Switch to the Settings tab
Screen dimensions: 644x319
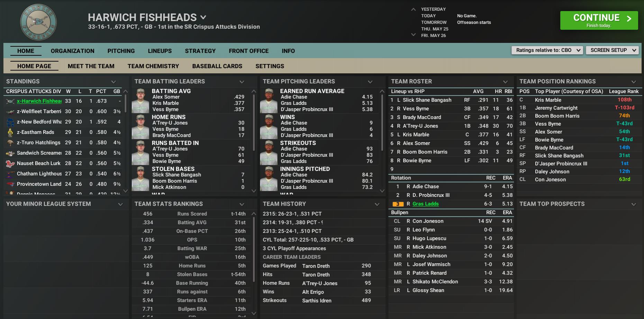tap(270, 66)
